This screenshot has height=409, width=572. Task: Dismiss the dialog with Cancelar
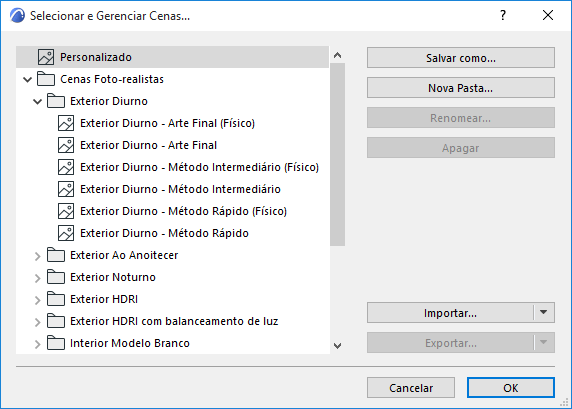point(411,387)
